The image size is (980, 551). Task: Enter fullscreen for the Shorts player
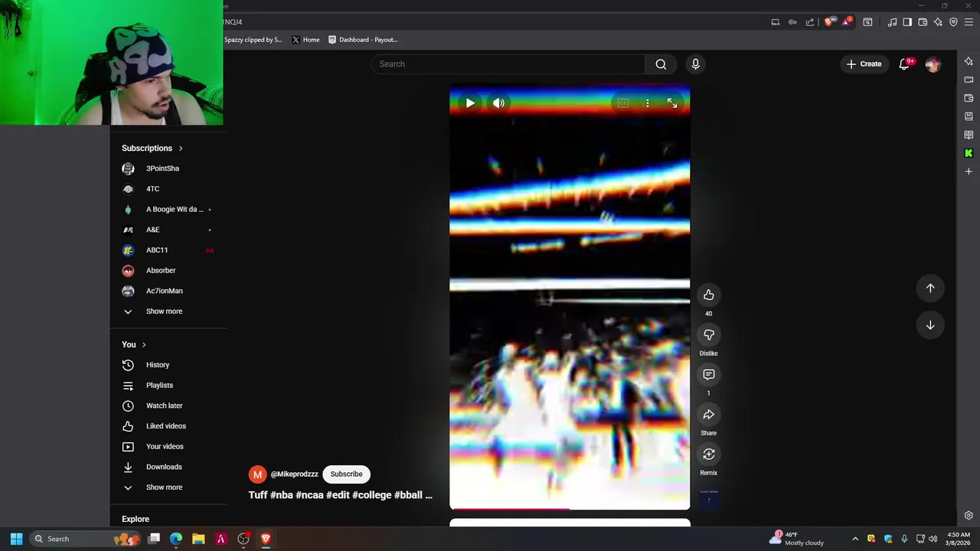tap(672, 103)
